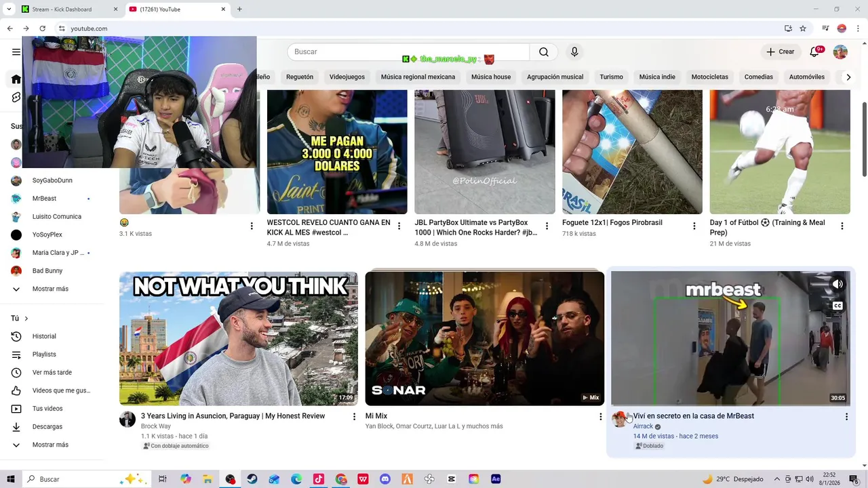The height and width of the screenshot is (488, 868).
Task: Open the YouTube account avatar menu
Action: coord(840,52)
